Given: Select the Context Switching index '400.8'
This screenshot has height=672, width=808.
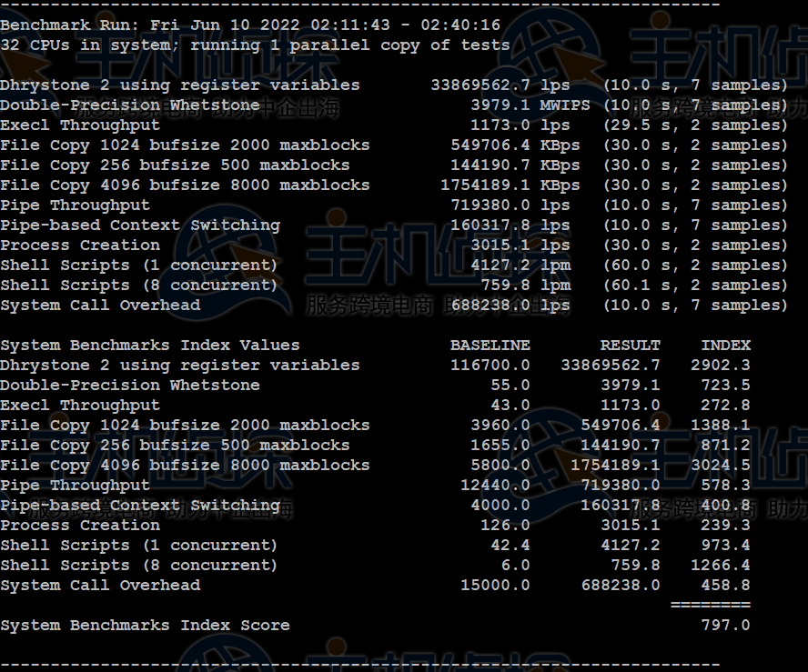Looking at the screenshot, I should click(x=725, y=506).
